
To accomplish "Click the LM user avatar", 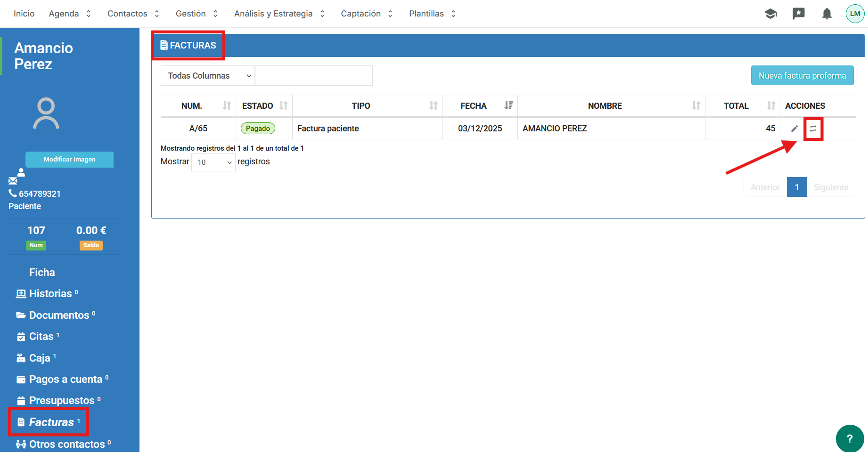I will click(x=855, y=14).
